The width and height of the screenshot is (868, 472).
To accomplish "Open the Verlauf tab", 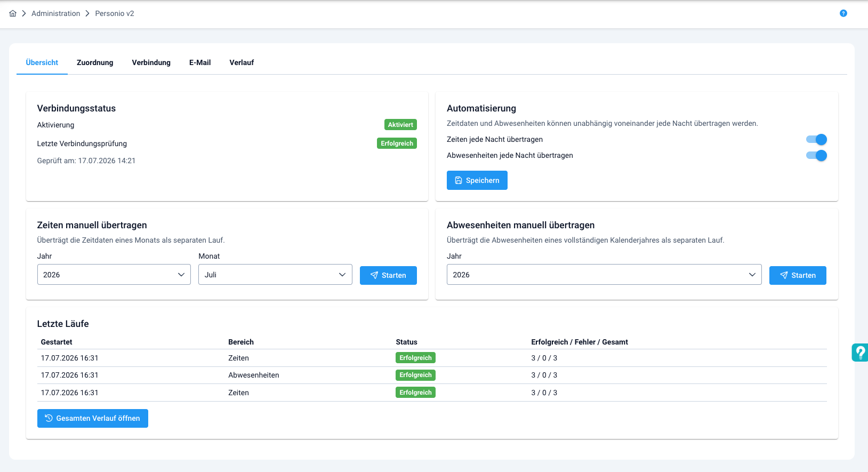I will pyautogui.click(x=242, y=62).
